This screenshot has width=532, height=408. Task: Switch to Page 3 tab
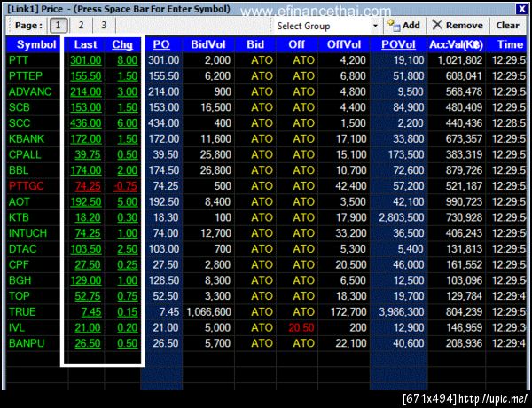pos(104,26)
